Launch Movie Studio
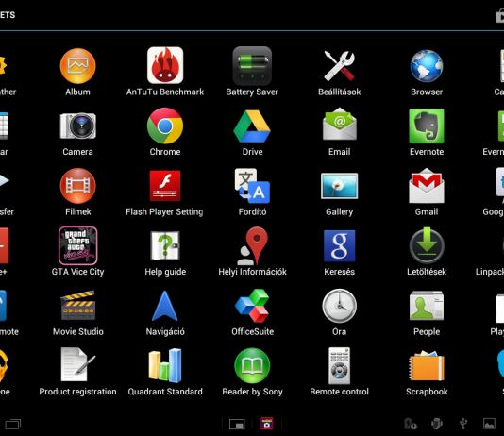Image resolution: width=504 pixels, height=436 pixels. click(77, 305)
